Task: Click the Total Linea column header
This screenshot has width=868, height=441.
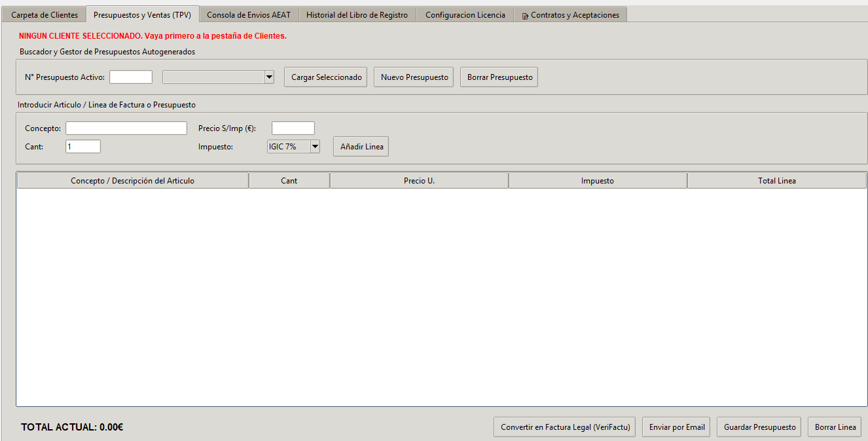Action: [777, 181]
